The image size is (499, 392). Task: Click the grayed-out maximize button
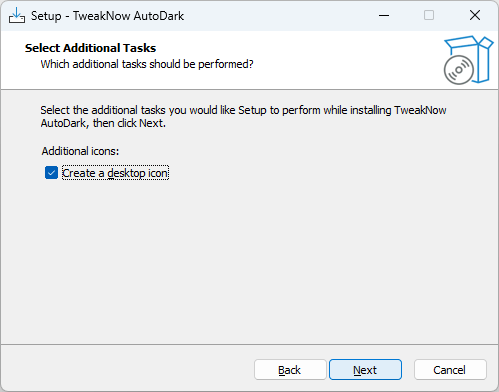coord(429,15)
